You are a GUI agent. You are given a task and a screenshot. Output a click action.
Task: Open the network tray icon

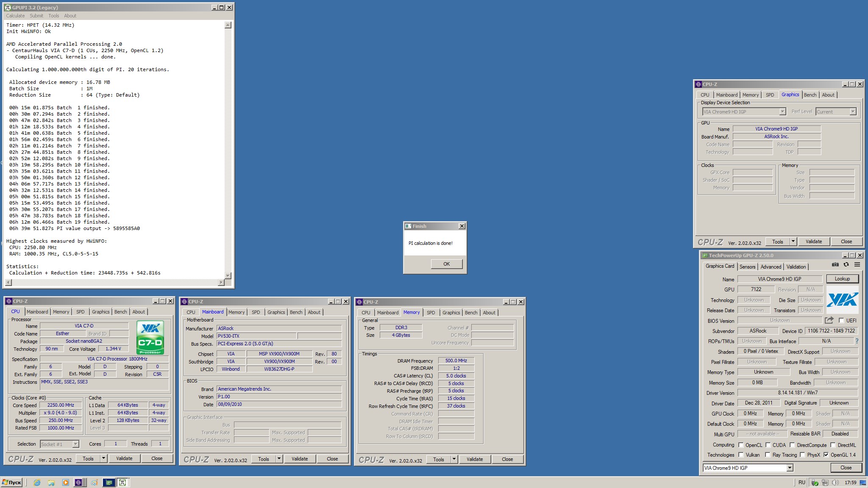point(825,482)
